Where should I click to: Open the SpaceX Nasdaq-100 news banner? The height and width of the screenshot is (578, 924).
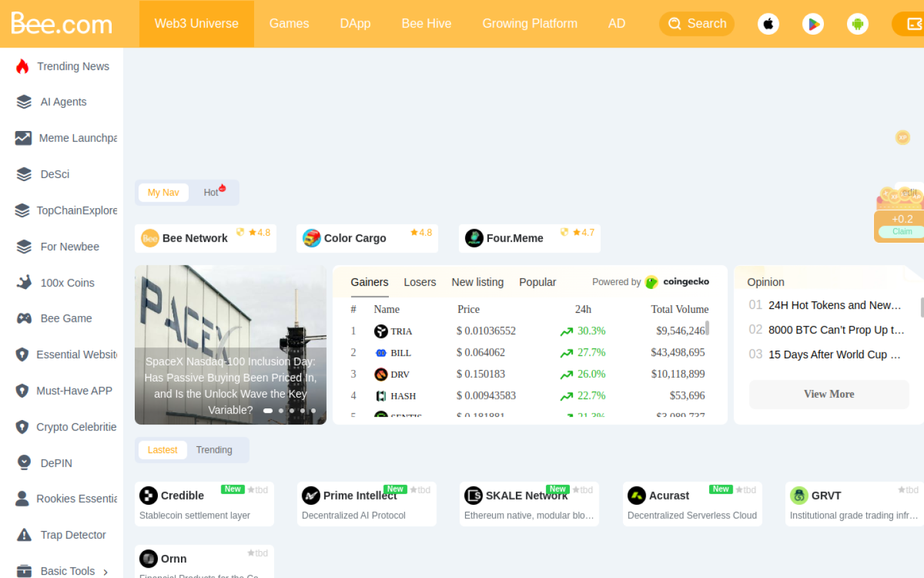point(230,345)
